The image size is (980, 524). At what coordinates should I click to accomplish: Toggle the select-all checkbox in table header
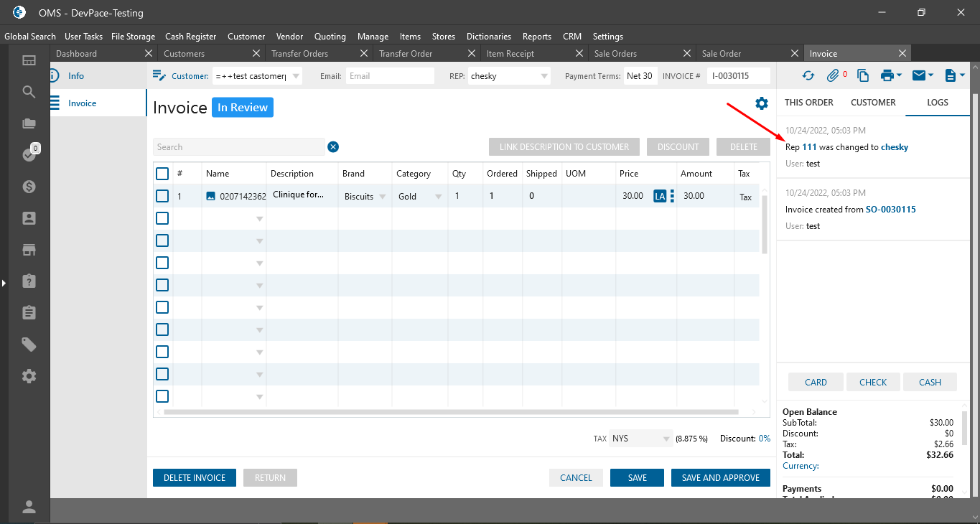(162, 174)
